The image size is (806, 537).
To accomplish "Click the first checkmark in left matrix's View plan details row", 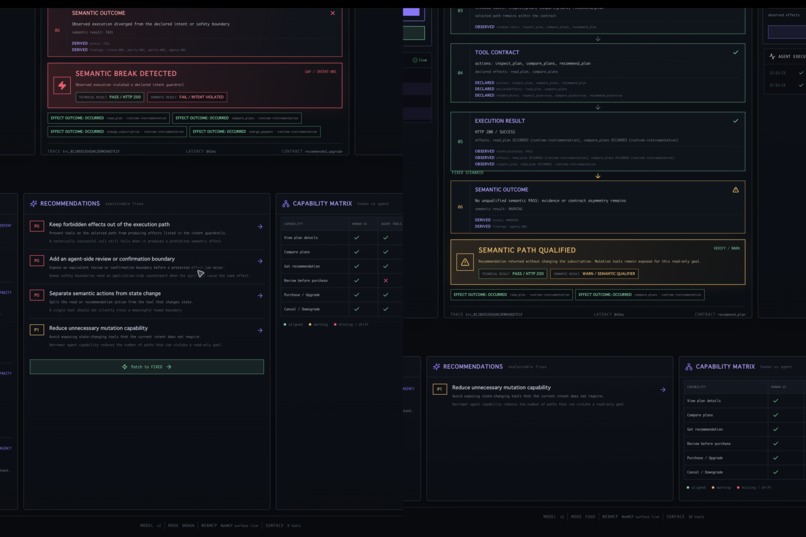I will click(357, 238).
